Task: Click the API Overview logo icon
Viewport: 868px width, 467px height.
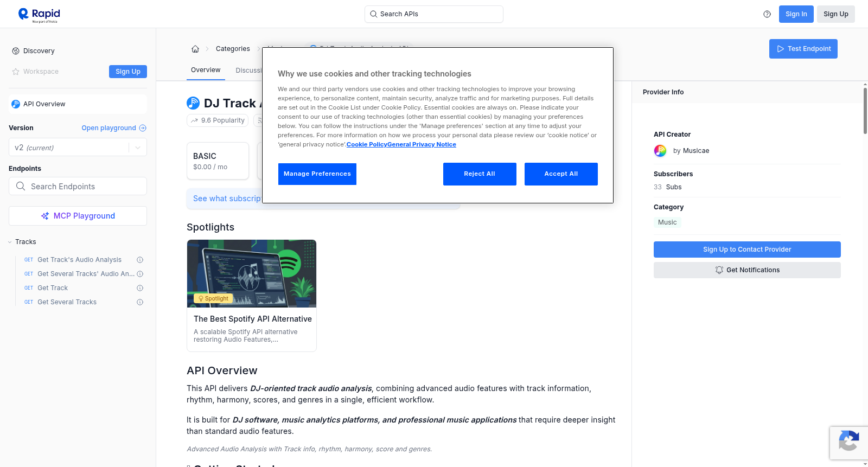Action: pyautogui.click(x=16, y=104)
